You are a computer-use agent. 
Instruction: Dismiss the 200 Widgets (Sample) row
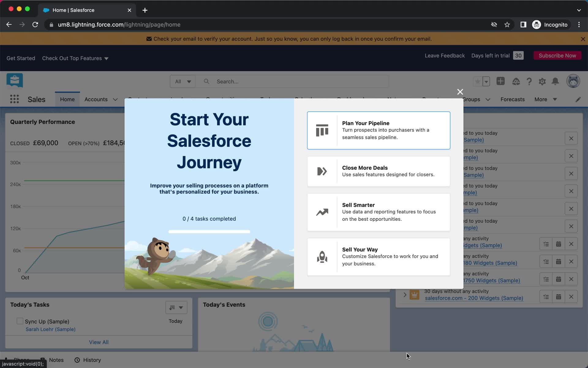coord(571,297)
